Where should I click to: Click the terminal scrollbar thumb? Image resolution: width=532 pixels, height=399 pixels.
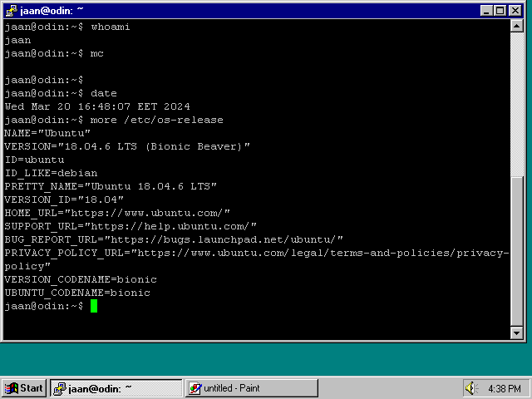tap(517, 249)
